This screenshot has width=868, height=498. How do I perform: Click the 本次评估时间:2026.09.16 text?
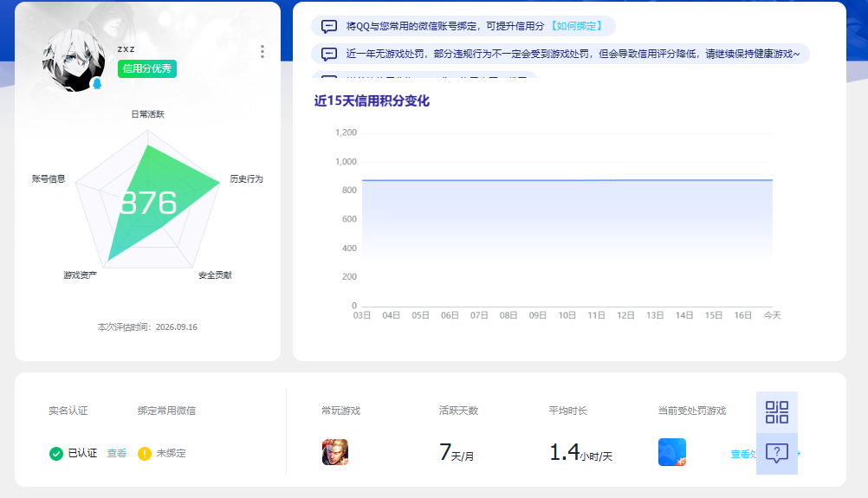click(147, 327)
